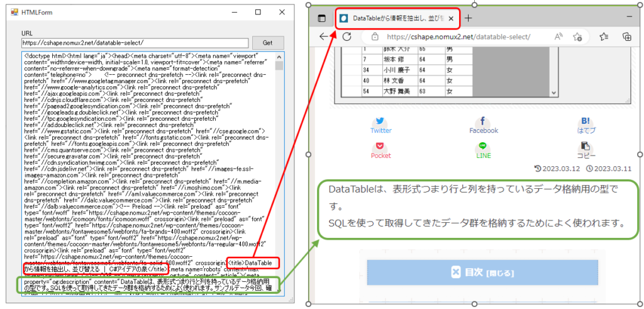
Task: Share the article on Twitter
Action: [380, 125]
